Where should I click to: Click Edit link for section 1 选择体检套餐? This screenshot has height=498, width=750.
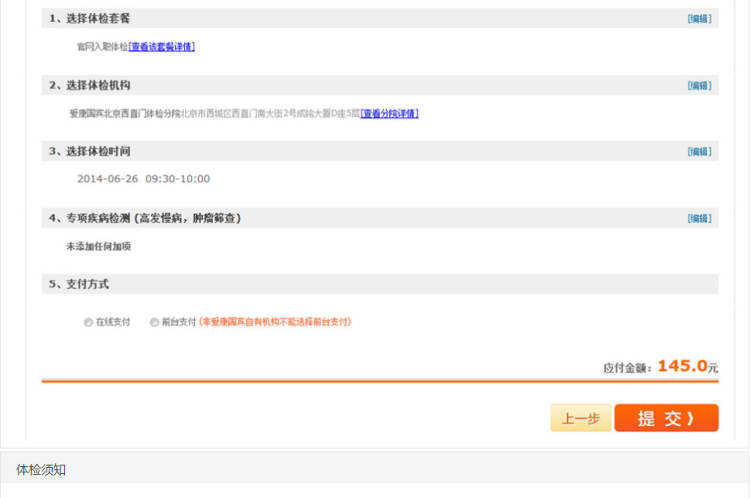point(699,19)
